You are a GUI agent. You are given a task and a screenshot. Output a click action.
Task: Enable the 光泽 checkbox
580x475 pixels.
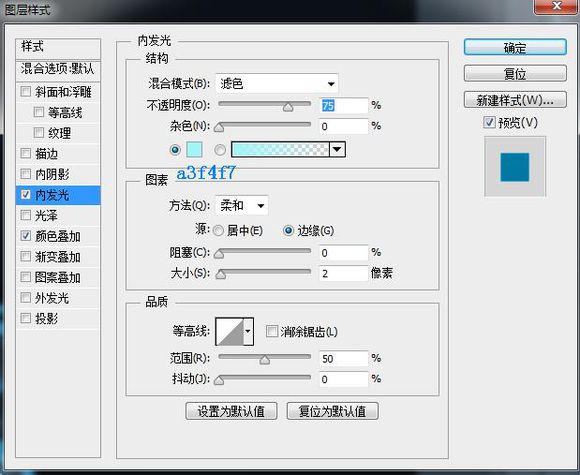(26, 215)
